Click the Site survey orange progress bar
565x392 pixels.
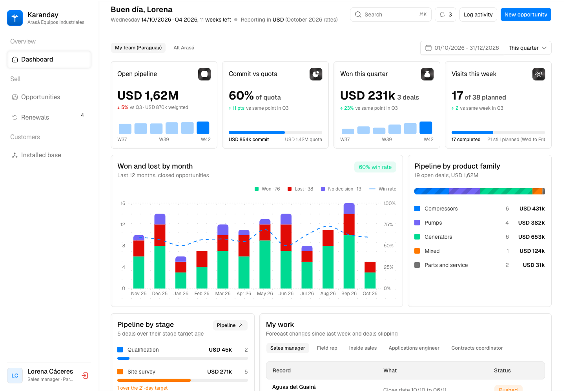pos(182,380)
